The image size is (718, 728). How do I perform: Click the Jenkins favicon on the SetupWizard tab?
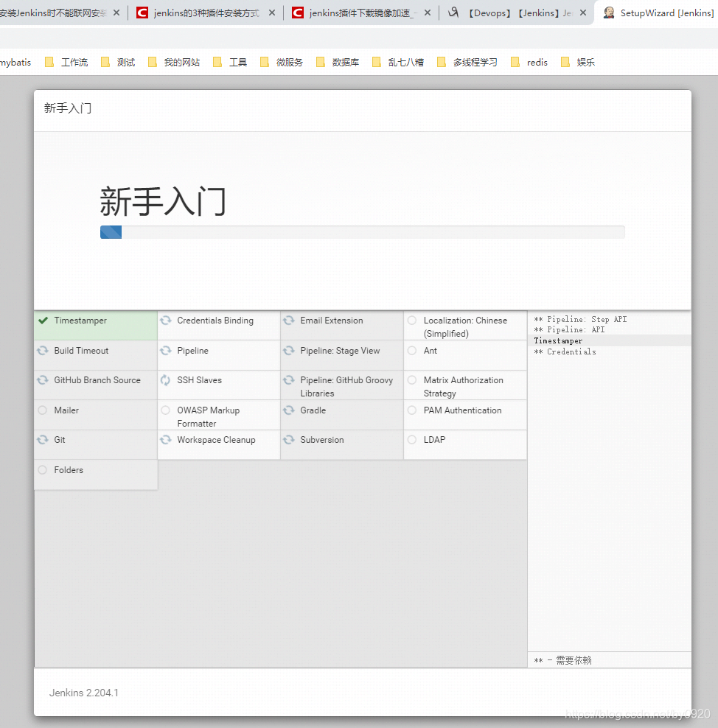(609, 13)
